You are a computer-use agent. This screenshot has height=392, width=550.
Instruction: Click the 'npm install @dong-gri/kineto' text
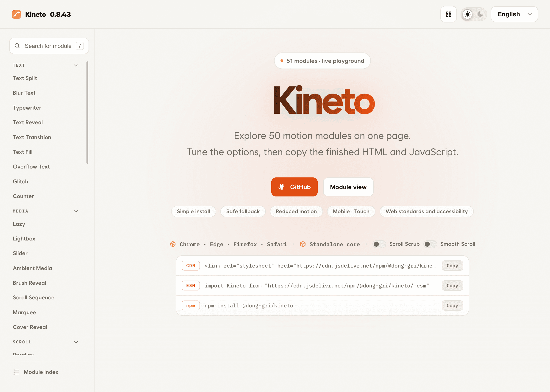(x=249, y=306)
